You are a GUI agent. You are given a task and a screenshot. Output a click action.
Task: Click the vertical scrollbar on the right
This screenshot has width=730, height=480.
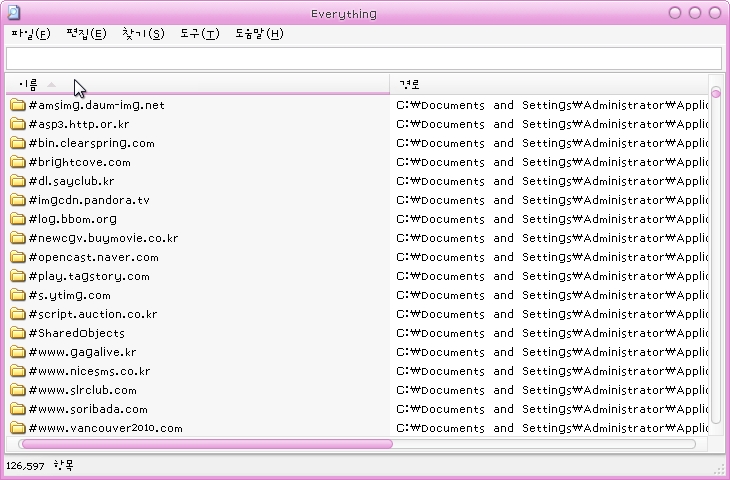715,260
